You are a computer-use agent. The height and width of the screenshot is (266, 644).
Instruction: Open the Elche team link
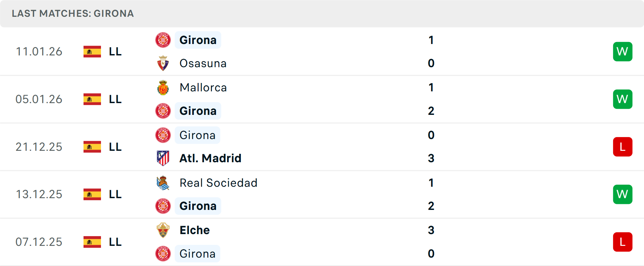[195, 230]
